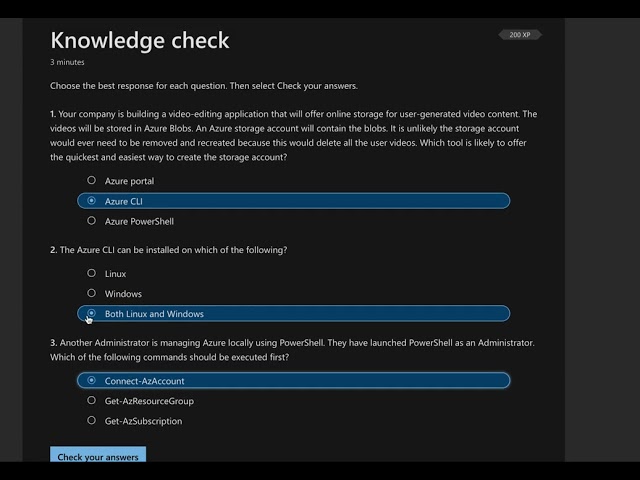The height and width of the screenshot is (480, 640).
Task: Click the 'Choose the best response' instruction text
Action: [x=204, y=86]
